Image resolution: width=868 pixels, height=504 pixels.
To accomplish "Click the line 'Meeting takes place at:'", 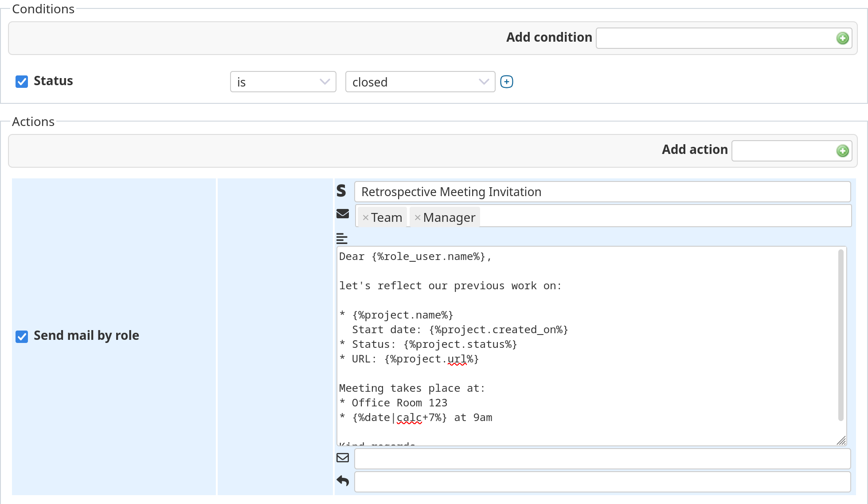I will tap(412, 388).
